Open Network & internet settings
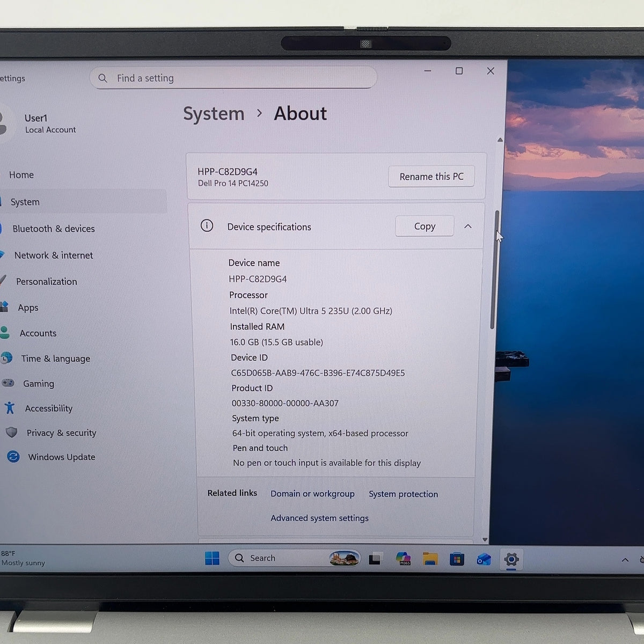644x644 pixels. click(54, 255)
